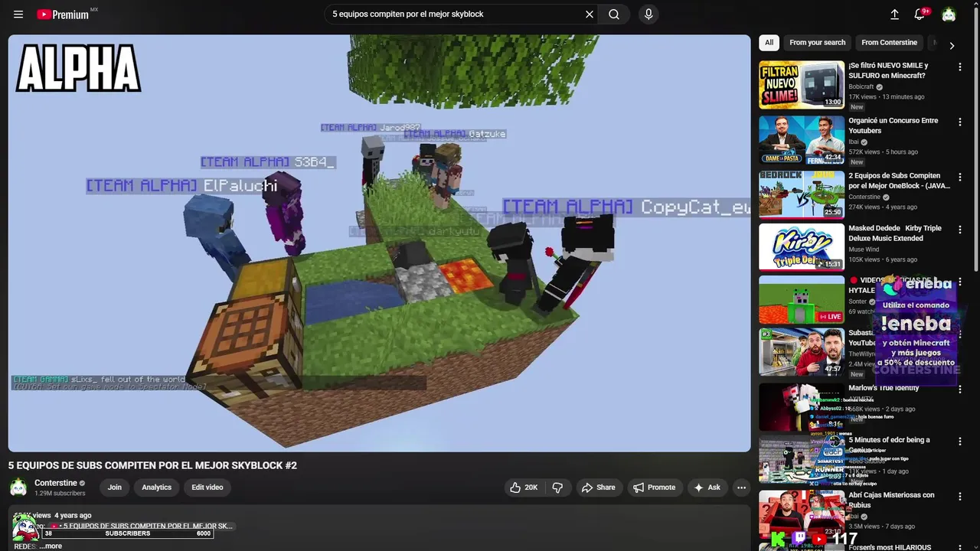Click Muse Wind channel name
The height and width of the screenshot is (551, 980).
point(864,249)
